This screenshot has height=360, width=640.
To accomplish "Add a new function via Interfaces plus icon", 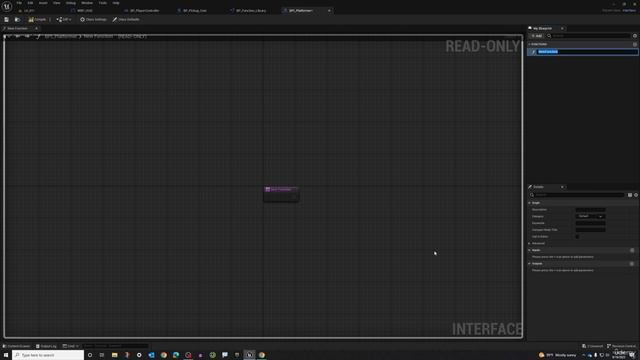I will 635,44.
